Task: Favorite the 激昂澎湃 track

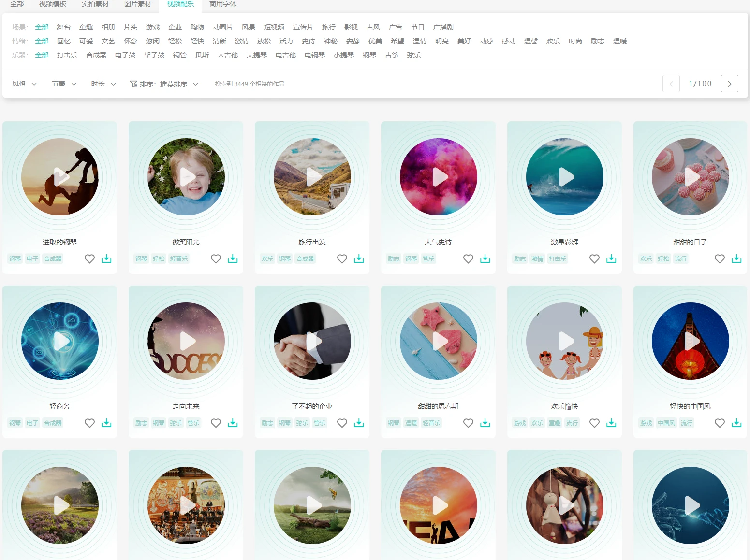Action: [594, 259]
